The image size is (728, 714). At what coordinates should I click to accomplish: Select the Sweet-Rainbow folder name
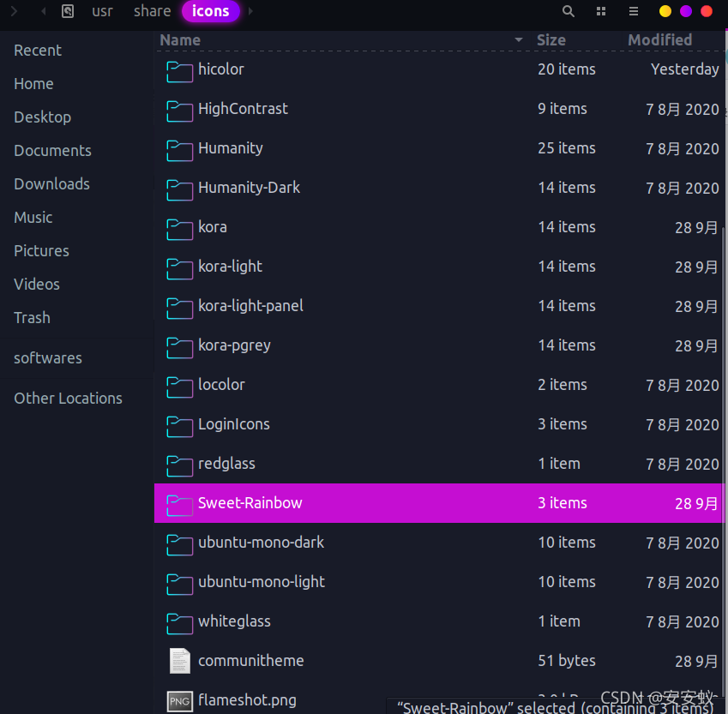coord(250,503)
